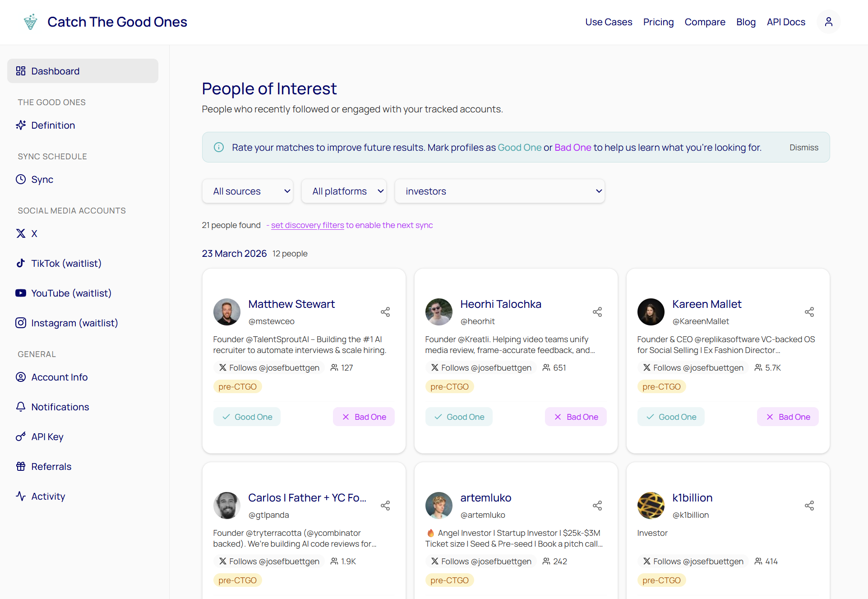Click Catch The Good Ones logo icon
The width and height of the screenshot is (868, 599).
pyautogui.click(x=31, y=22)
